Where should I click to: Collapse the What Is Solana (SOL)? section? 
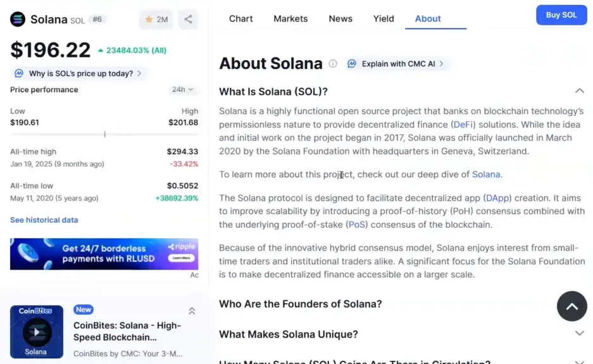(579, 91)
